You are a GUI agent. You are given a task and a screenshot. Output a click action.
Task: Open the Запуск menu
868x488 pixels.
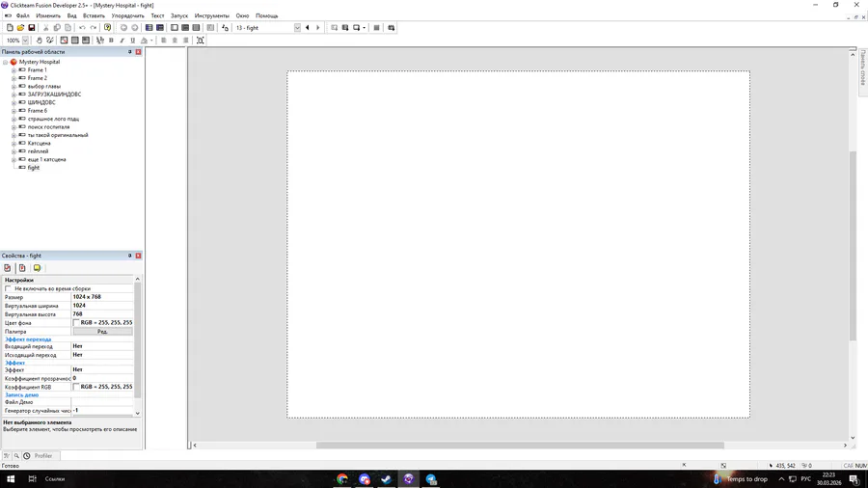[178, 16]
